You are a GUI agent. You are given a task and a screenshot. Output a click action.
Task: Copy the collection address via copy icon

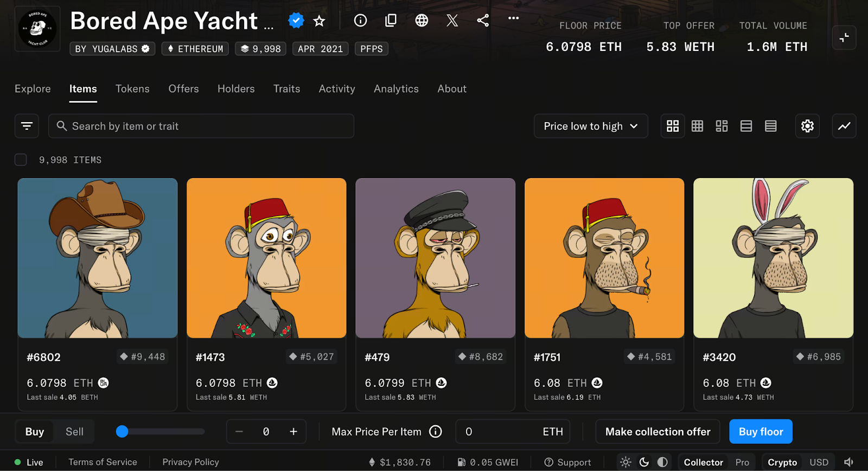391,21
